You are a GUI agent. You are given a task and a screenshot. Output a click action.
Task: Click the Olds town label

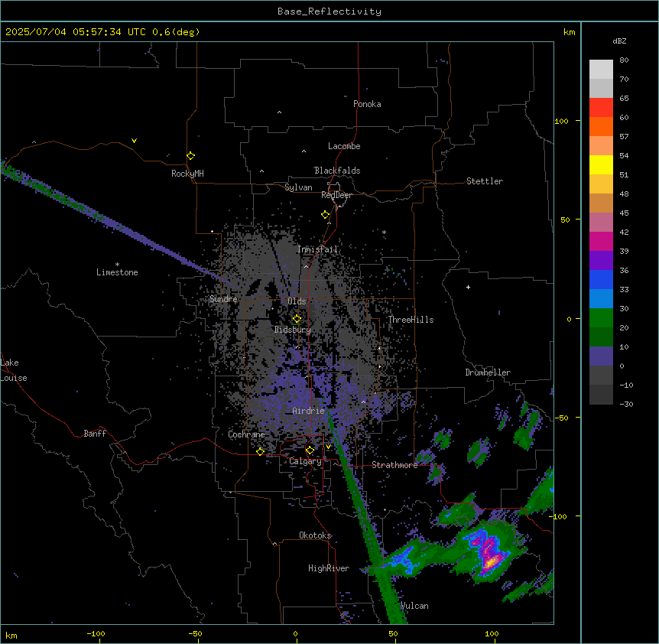point(297,301)
